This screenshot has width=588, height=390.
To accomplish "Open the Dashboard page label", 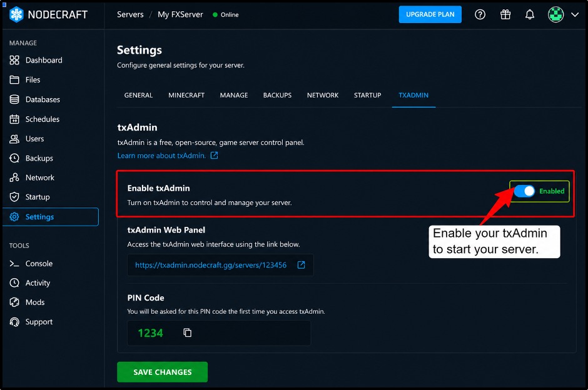I will point(44,61).
